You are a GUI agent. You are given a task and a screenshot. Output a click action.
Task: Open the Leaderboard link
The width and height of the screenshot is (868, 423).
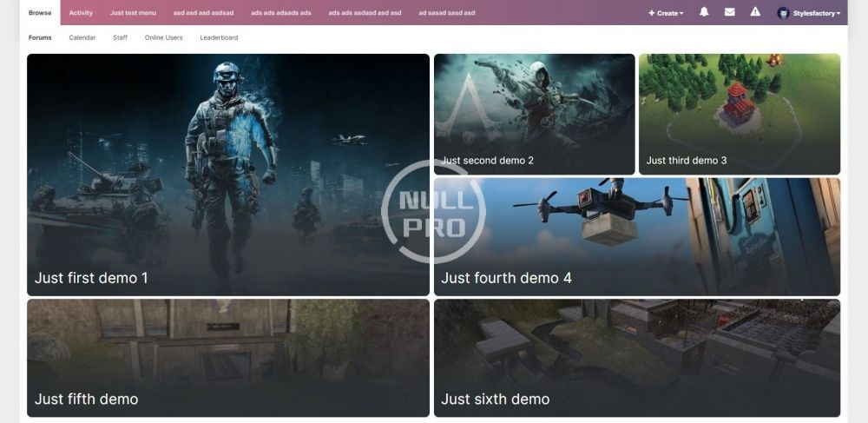coord(219,37)
